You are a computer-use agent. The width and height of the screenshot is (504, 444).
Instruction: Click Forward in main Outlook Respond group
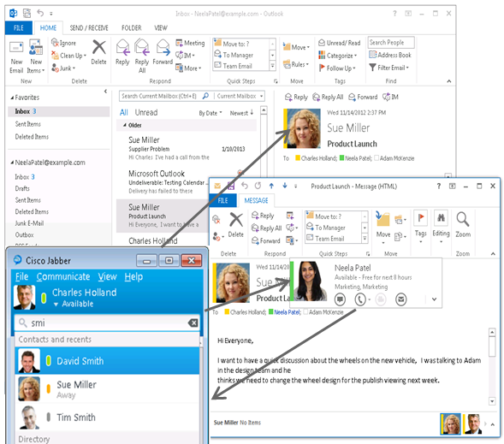[163, 52]
